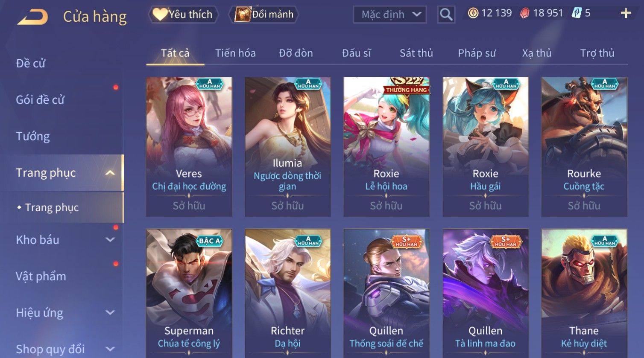Select Superman Chúa tể công lý skin

[189, 293]
